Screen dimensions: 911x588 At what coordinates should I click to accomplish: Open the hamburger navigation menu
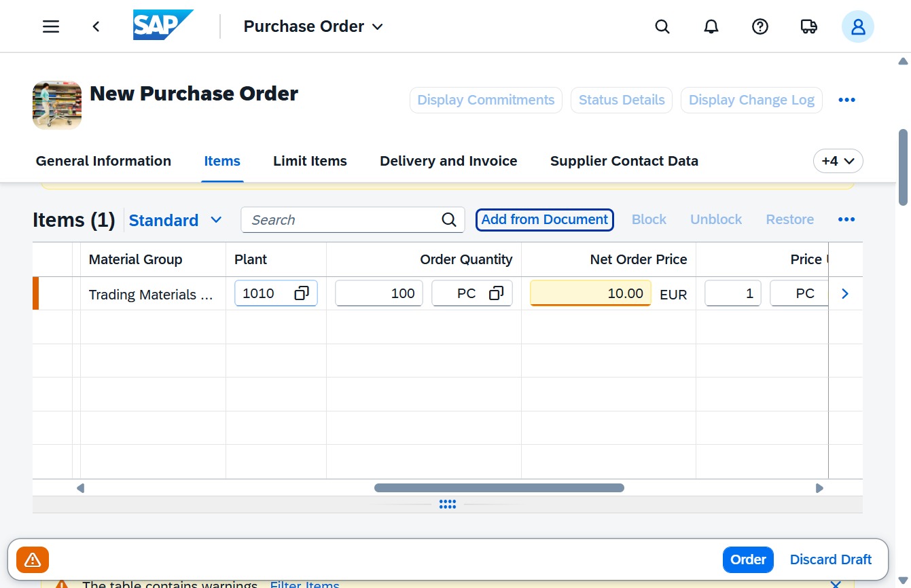coord(51,26)
